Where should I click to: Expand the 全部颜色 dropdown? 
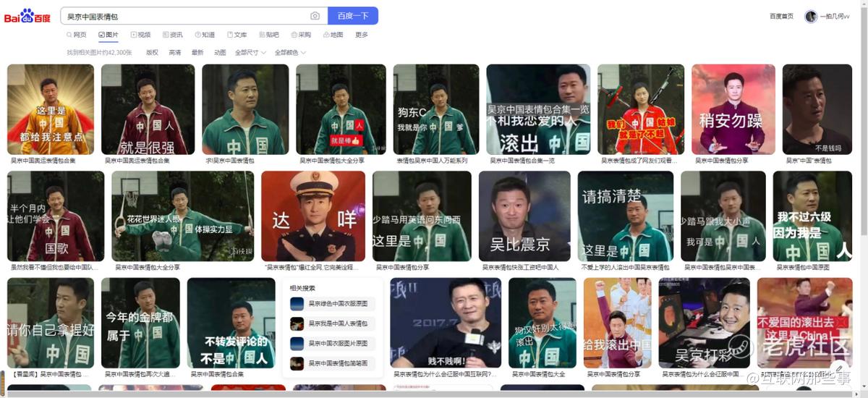(x=290, y=53)
